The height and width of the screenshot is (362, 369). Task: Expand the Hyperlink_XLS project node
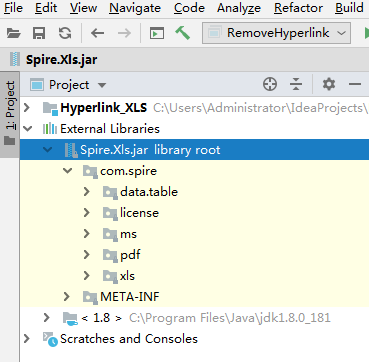(x=27, y=108)
